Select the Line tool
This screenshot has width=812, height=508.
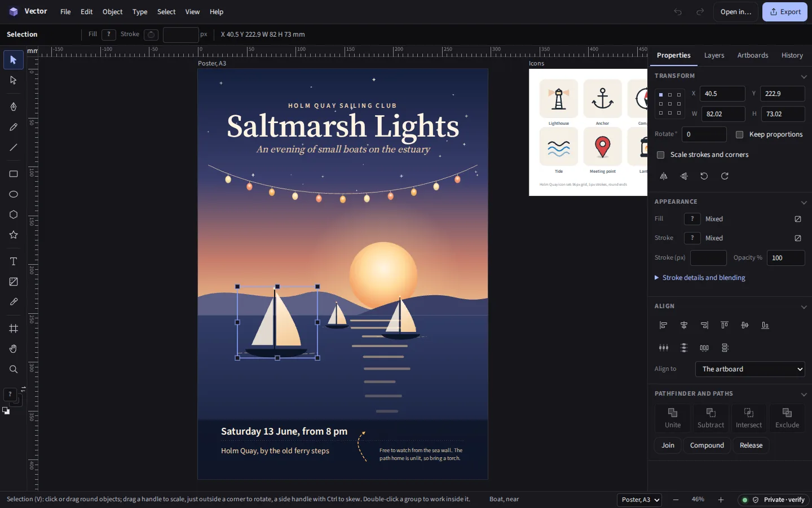tap(14, 147)
